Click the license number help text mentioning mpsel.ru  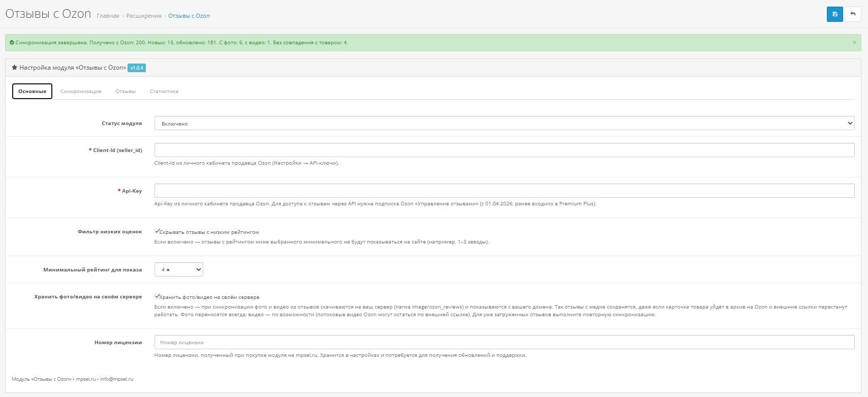340,355
